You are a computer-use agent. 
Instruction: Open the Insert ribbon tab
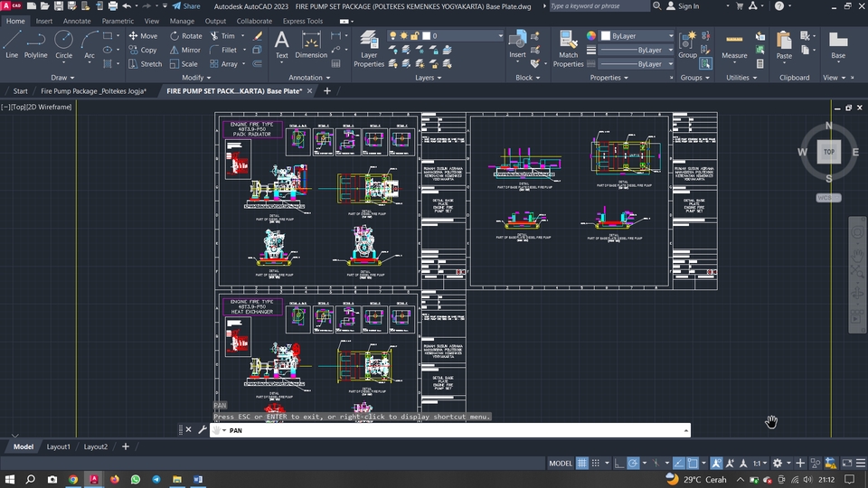point(43,21)
